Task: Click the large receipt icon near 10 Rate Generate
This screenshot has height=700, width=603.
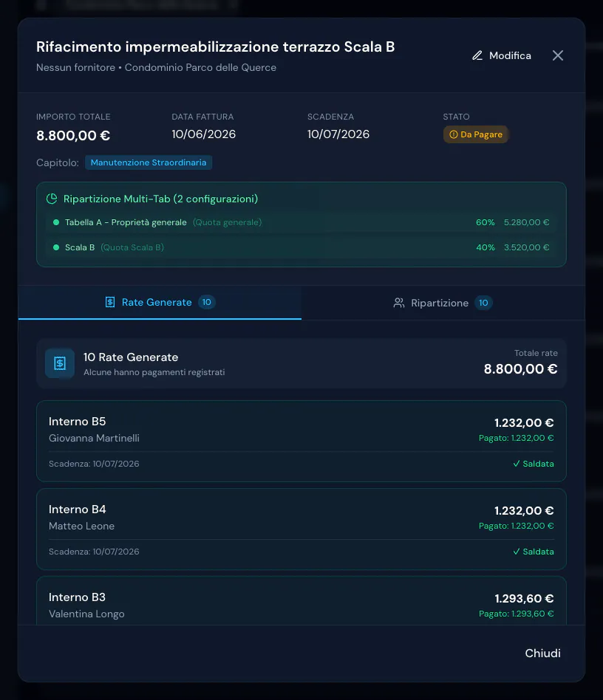Action: (x=60, y=363)
